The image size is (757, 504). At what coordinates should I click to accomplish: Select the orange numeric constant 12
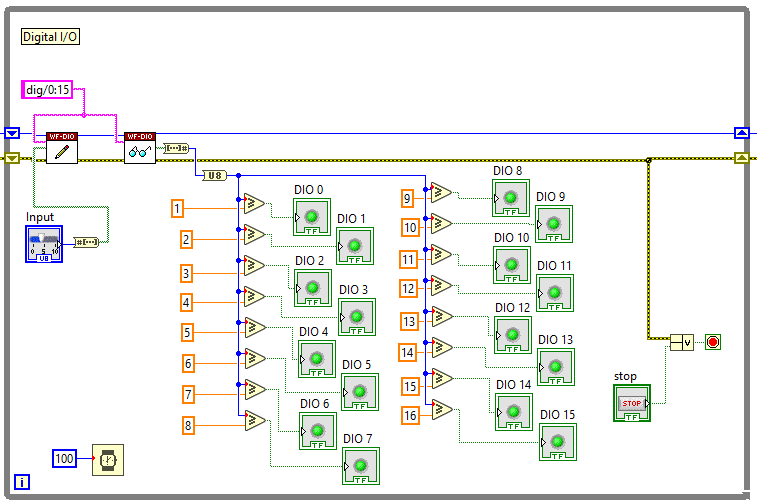pyautogui.click(x=408, y=289)
